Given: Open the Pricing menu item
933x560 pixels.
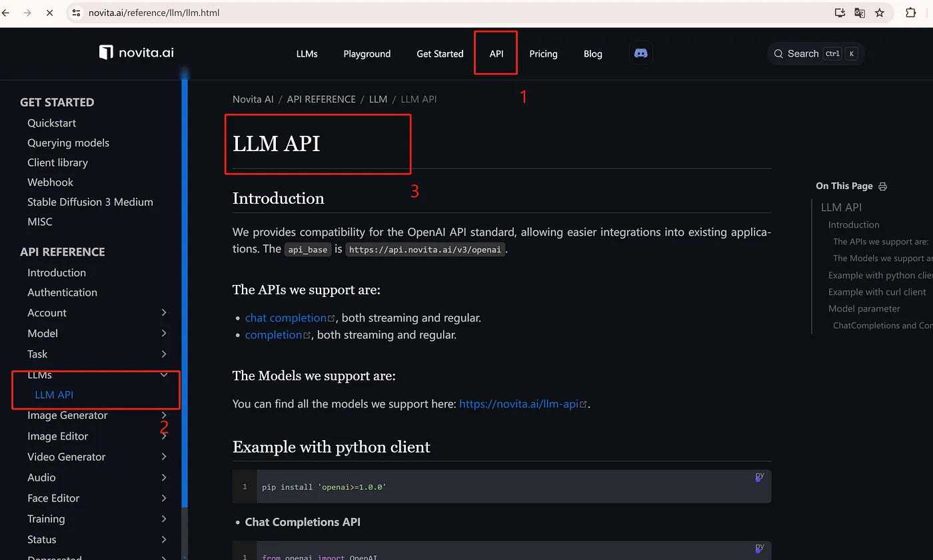Looking at the screenshot, I should pos(543,54).
